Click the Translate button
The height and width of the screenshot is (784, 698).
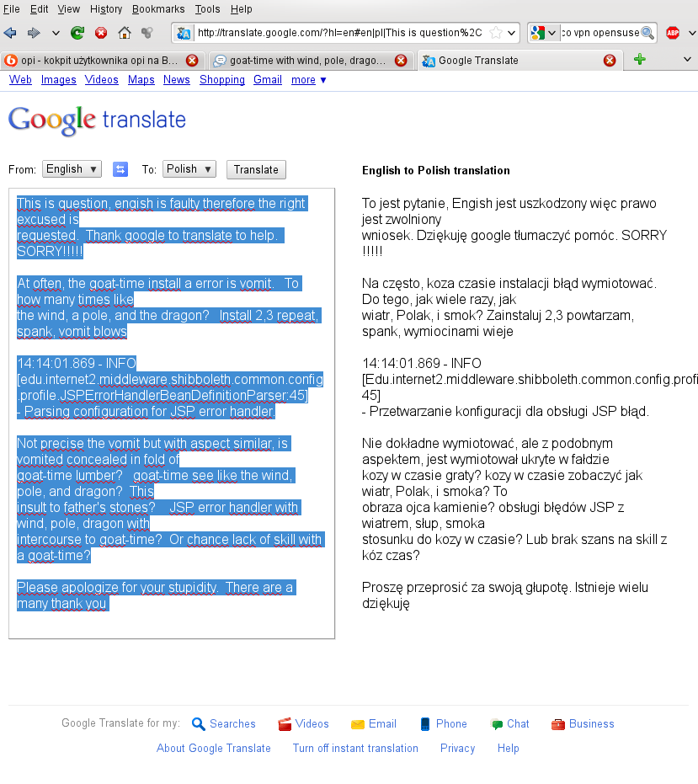[256, 169]
